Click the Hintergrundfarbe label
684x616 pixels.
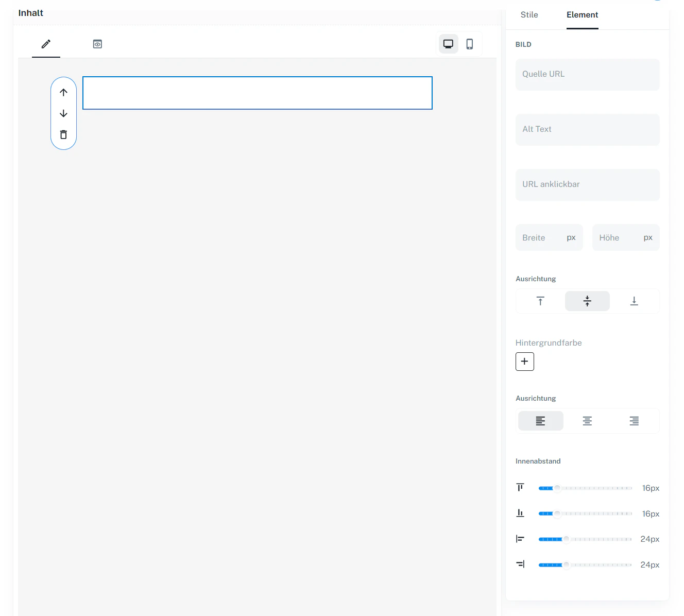tap(549, 343)
